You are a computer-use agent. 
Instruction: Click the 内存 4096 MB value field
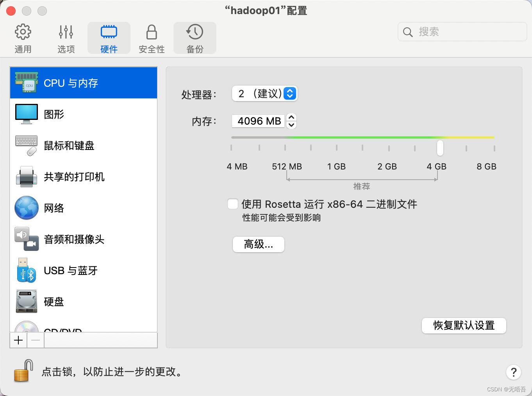[259, 121]
